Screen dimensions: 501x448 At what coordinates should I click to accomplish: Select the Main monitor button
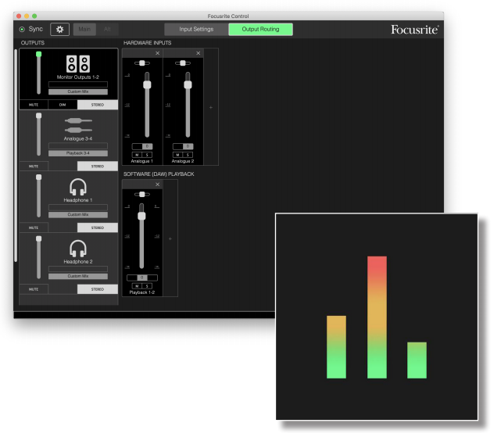[x=84, y=30]
